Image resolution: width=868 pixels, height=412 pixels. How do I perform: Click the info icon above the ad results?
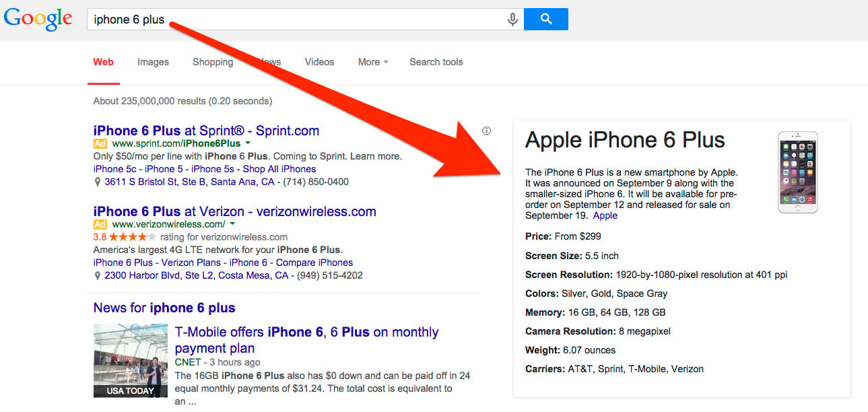486,130
